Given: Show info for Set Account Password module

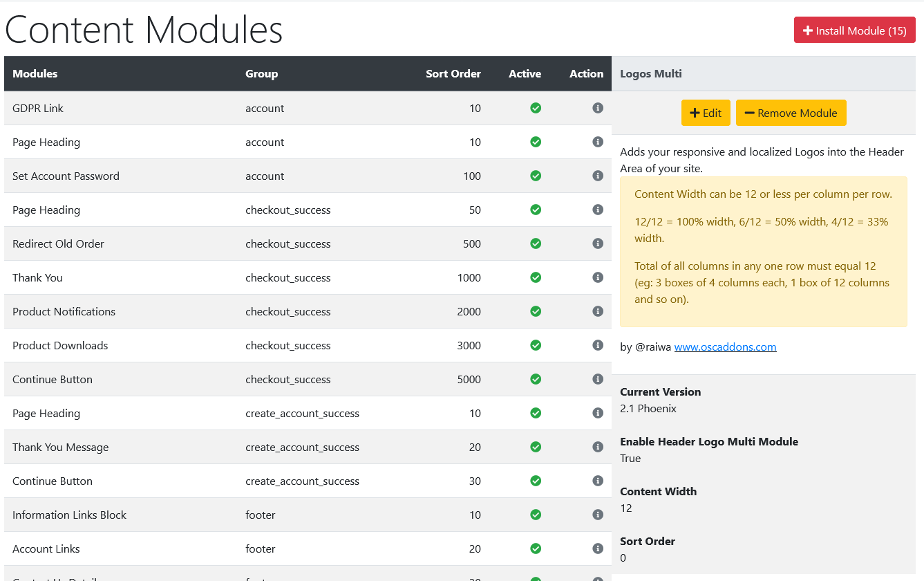Looking at the screenshot, I should 598,176.
